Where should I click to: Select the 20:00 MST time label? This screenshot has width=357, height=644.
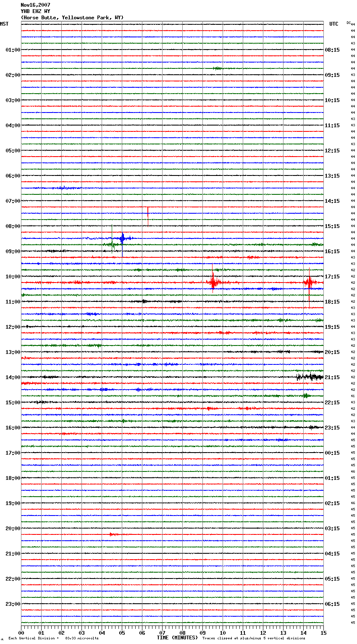point(13,529)
